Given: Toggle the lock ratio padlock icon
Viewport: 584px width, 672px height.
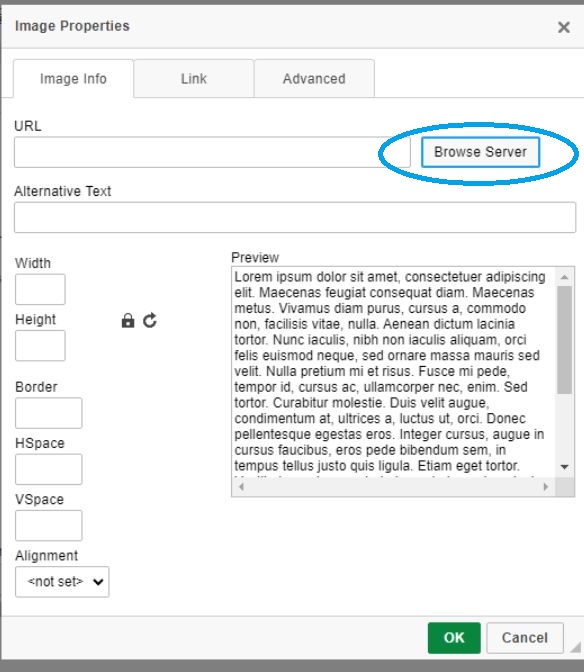Looking at the screenshot, I should pyautogui.click(x=128, y=321).
